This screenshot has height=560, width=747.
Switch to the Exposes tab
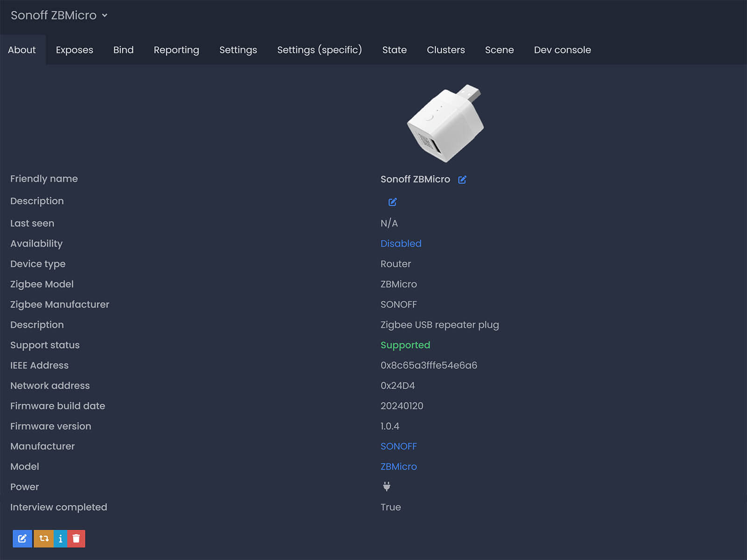tap(74, 50)
